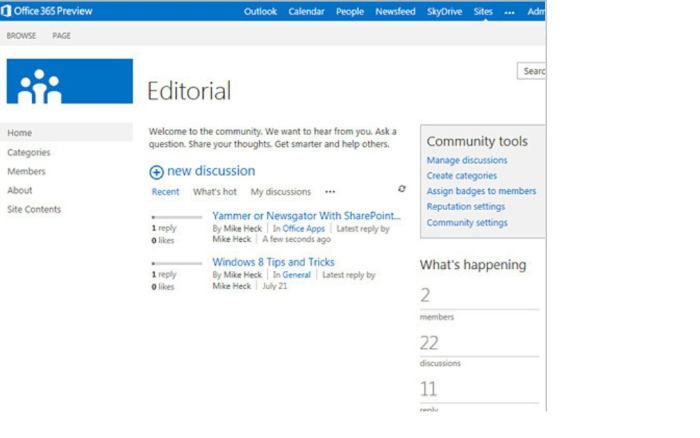Click Mike Heck author of Yammer discussion

pyautogui.click(x=242, y=229)
